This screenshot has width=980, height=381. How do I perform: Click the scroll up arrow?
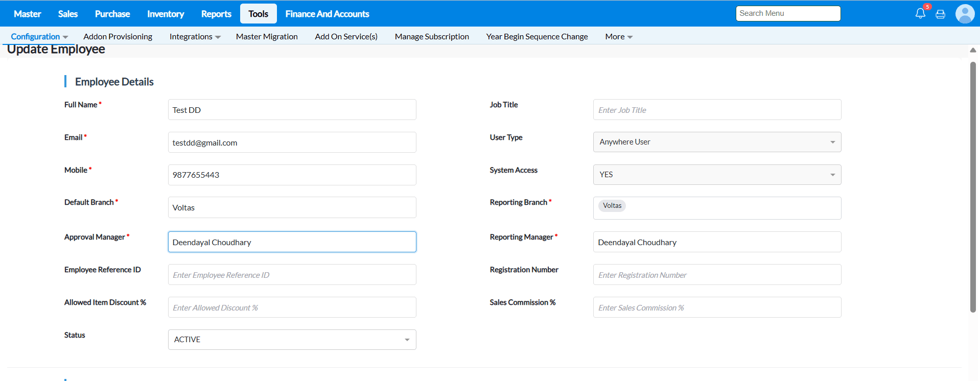click(973, 50)
